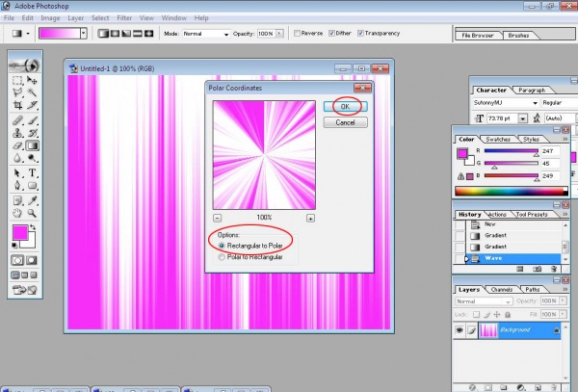The image size is (578, 392).
Task: Select the Slice tool
Action: point(33,105)
